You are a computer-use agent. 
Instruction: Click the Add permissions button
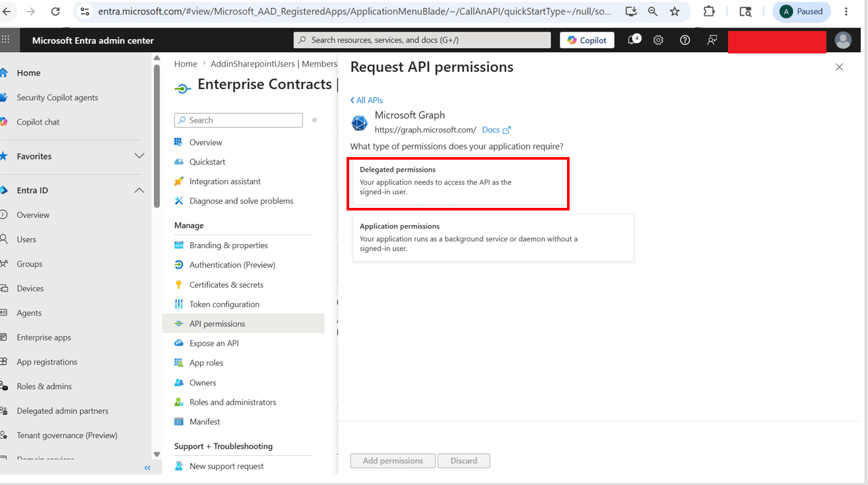pos(393,461)
